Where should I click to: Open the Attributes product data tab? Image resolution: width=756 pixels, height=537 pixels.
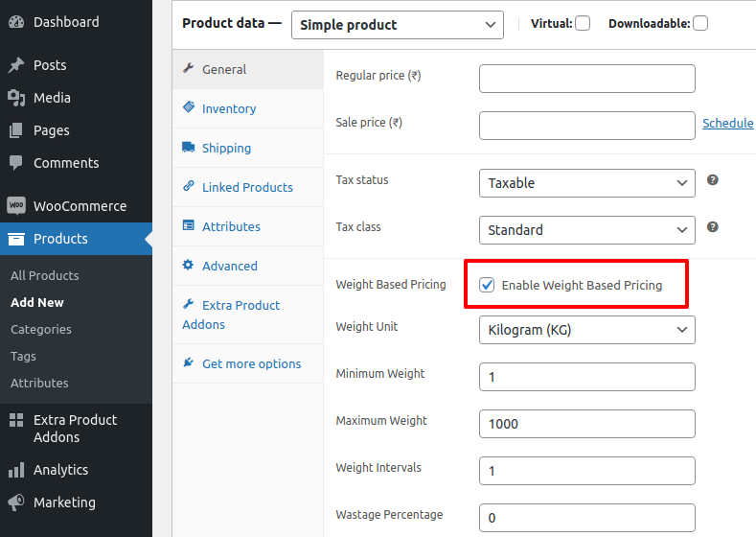[248, 226]
